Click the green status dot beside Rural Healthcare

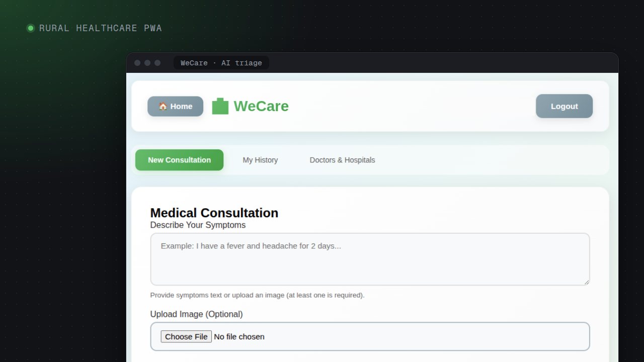31,28
